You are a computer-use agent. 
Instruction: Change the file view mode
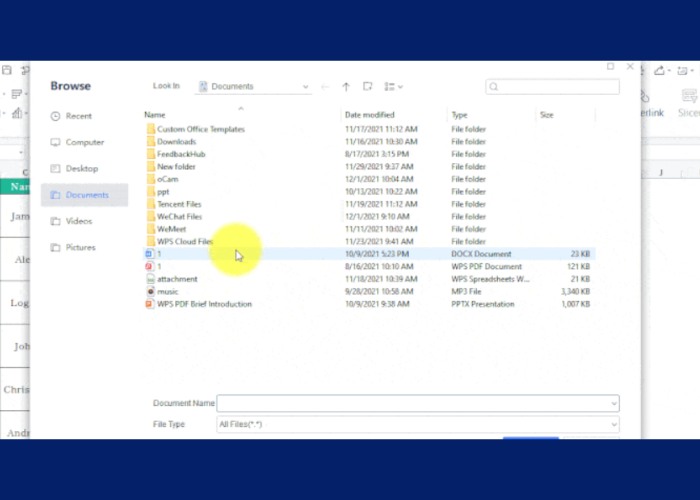[x=393, y=87]
